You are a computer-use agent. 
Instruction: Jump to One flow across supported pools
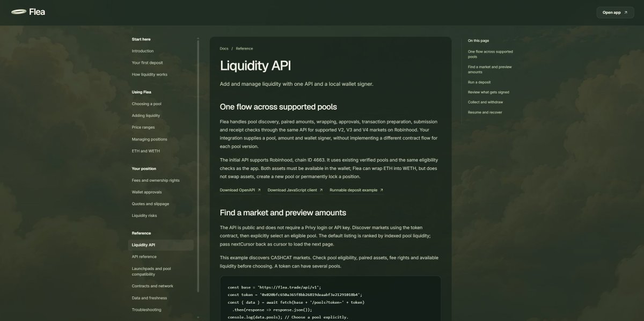(x=490, y=54)
